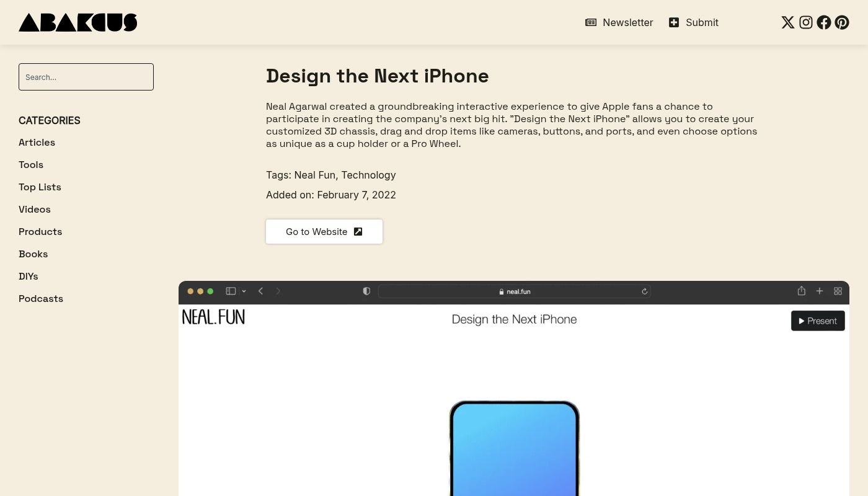Click the Abakcus logo
Image resolution: width=868 pixels, height=496 pixels.
coord(78,22)
